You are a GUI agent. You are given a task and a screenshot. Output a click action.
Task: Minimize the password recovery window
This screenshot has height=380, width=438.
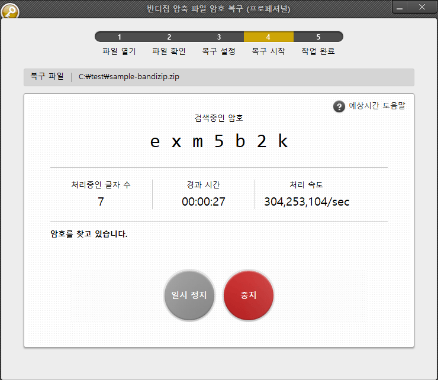[x=400, y=8]
